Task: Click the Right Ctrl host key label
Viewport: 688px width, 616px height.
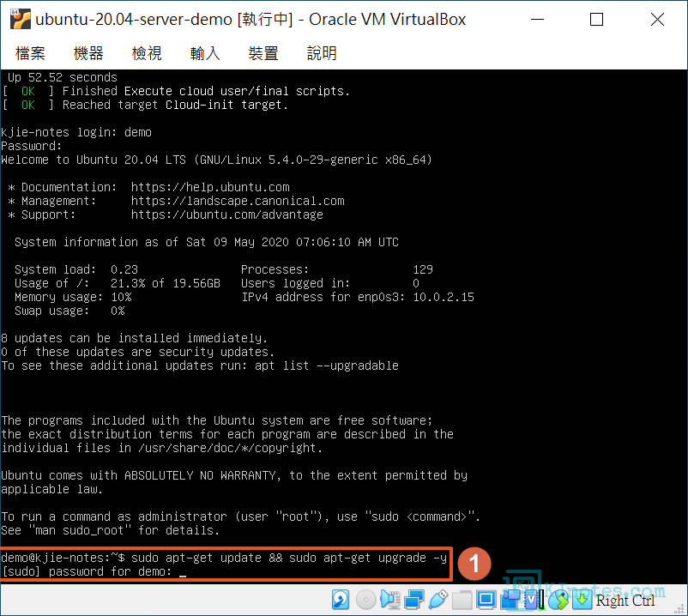Action: tap(625, 601)
